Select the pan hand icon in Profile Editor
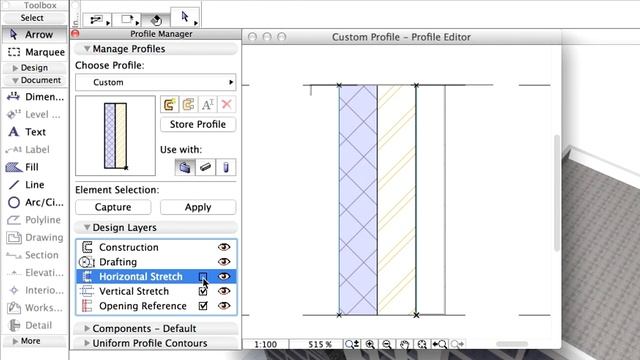640x360 pixels. pos(404,344)
